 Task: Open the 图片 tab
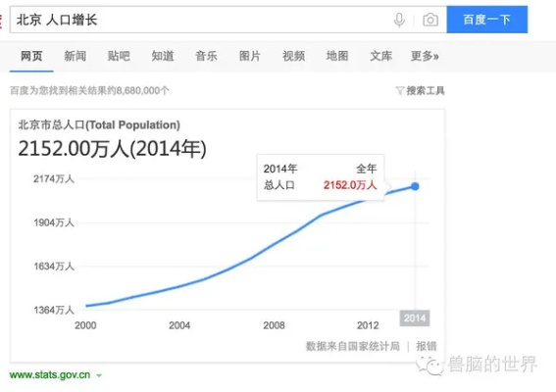(x=250, y=56)
